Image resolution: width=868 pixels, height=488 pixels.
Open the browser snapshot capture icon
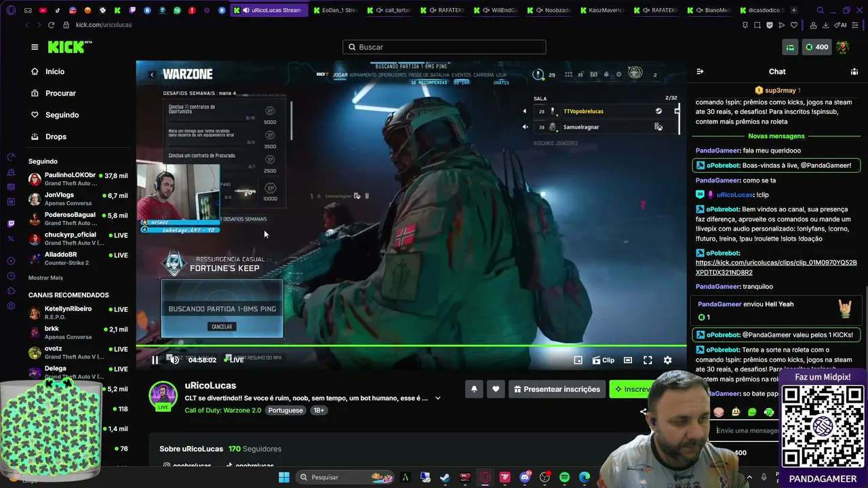click(x=757, y=25)
